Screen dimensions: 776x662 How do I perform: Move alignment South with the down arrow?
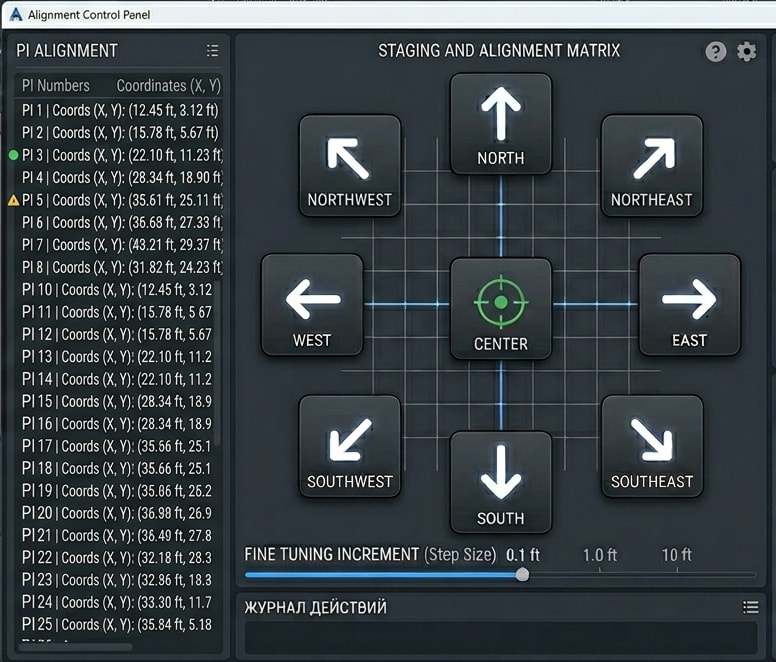500,482
